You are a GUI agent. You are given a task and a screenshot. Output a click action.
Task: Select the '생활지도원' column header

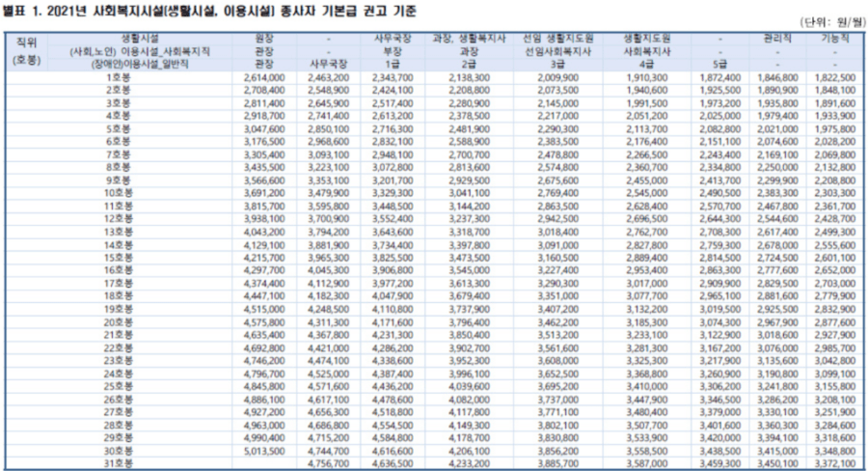[646, 39]
